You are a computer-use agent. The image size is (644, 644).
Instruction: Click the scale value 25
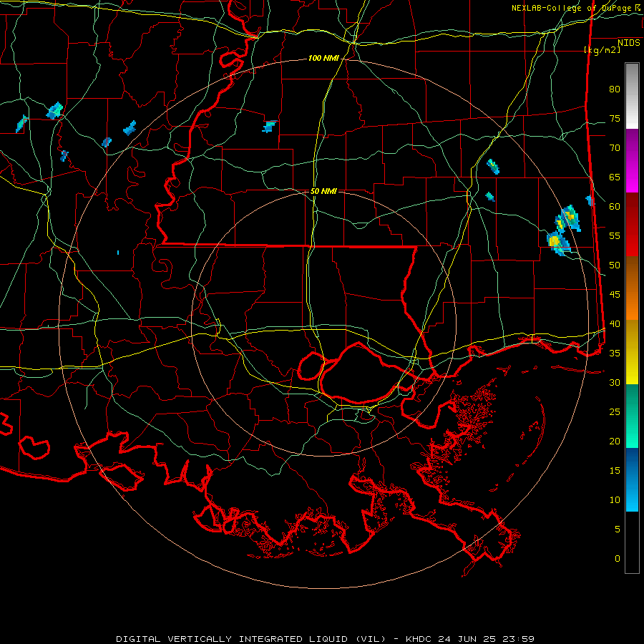tap(615, 412)
